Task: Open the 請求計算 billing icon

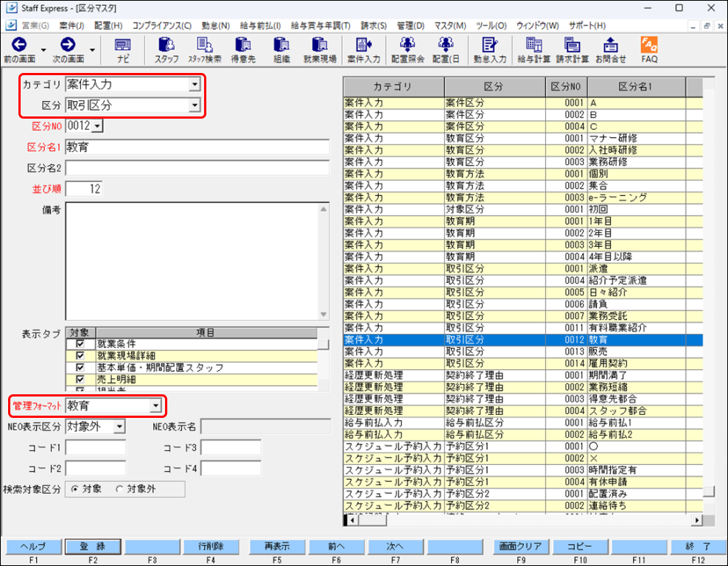Action: (572, 49)
